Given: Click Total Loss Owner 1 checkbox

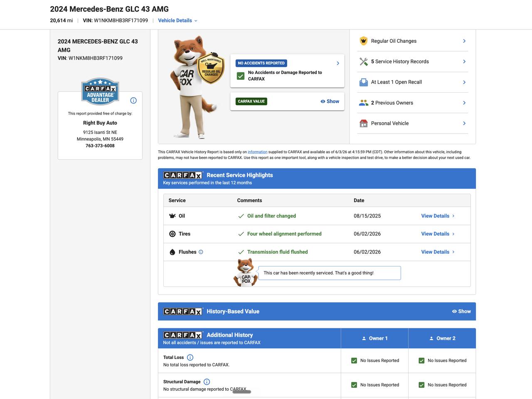Looking at the screenshot, I should [x=354, y=361].
